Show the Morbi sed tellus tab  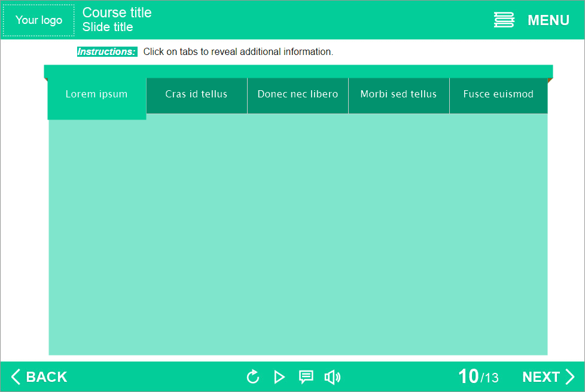tap(398, 94)
